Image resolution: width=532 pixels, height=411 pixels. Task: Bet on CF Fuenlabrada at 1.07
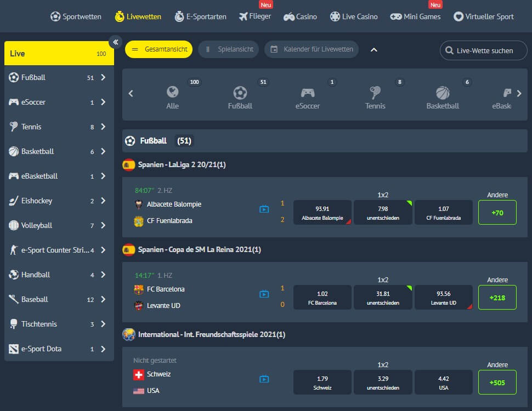click(x=444, y=213)
